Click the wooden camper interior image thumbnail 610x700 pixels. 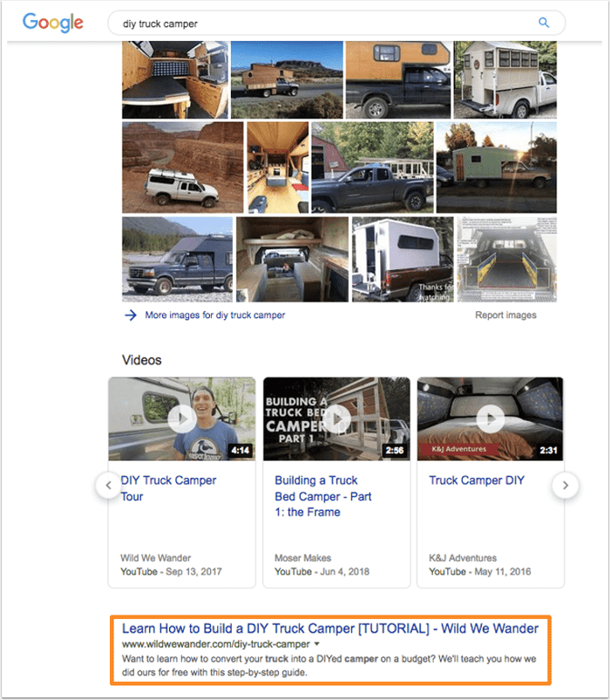click(x=175, y=80)
